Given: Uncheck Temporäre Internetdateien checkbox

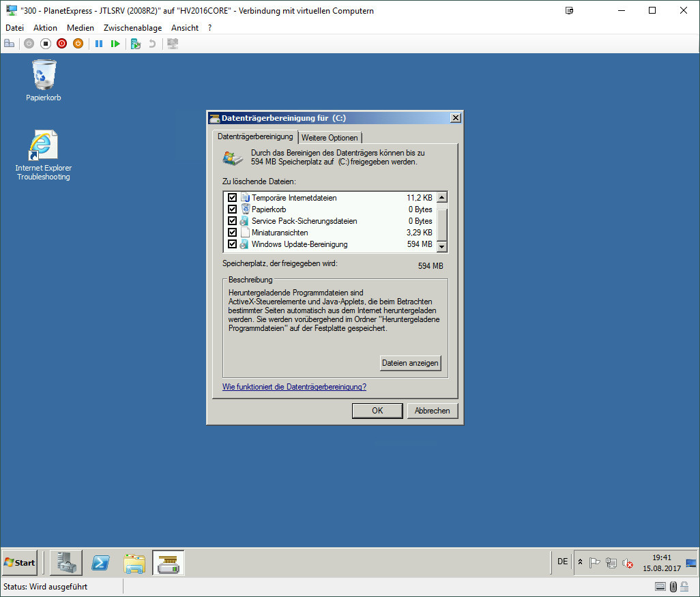Looking at the screenshot, I should (232, 198).
